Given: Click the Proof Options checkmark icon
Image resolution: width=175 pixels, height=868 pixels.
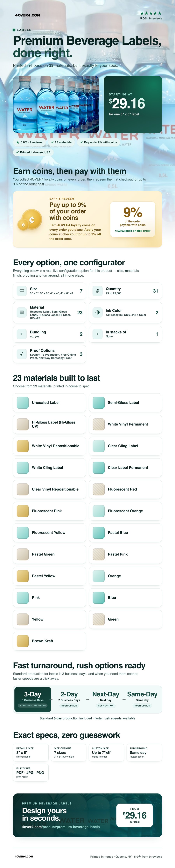Looking at the screenshot, I should pos(22,354).
